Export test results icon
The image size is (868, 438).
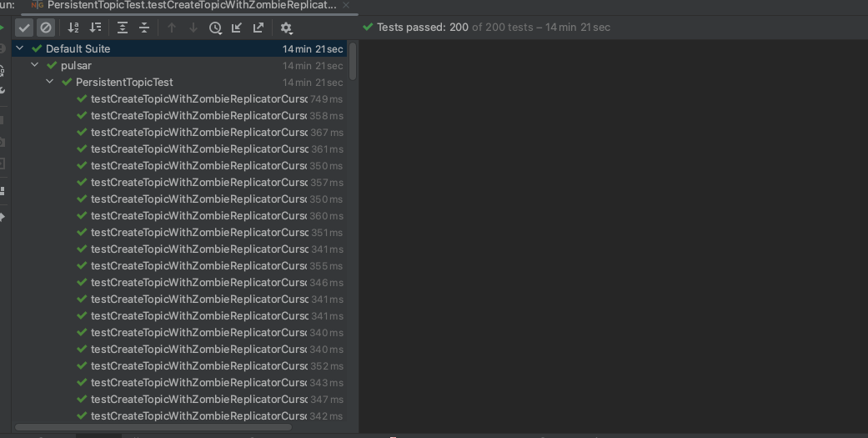(258, 28)
